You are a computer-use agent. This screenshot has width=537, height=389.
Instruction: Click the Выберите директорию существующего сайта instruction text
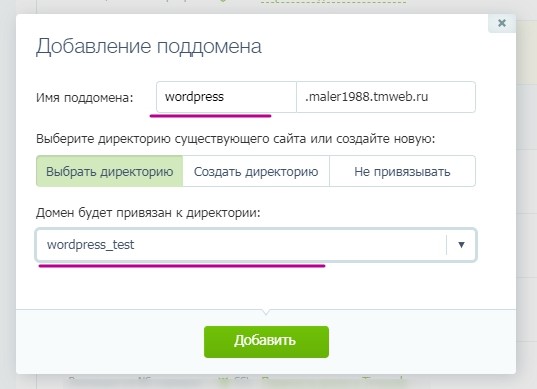click(235, 139)
